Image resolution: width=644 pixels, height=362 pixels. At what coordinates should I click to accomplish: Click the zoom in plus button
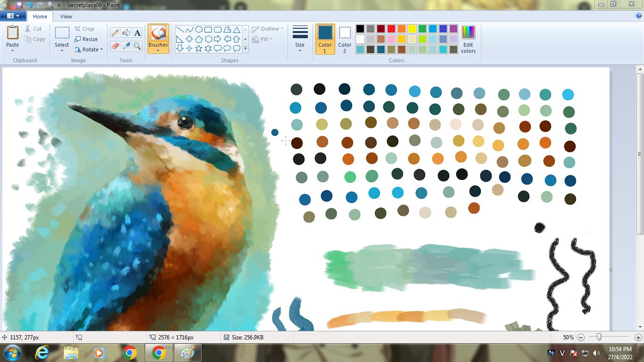click(x=638, y=337)
